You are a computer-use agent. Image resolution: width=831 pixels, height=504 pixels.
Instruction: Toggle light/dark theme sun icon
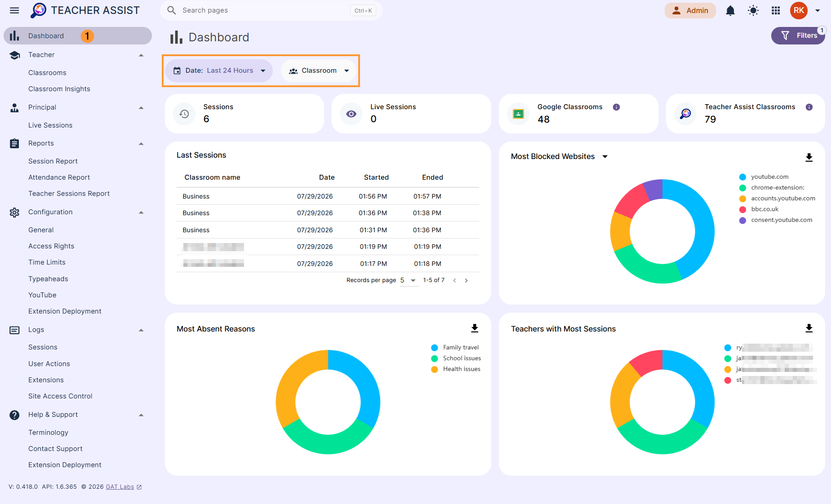tap(753, 10)
